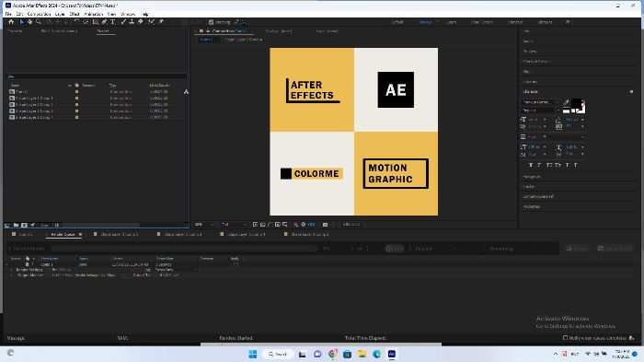644x362 pixels.
Task: Click the new folder icon in Project panel
Action: 16,225
